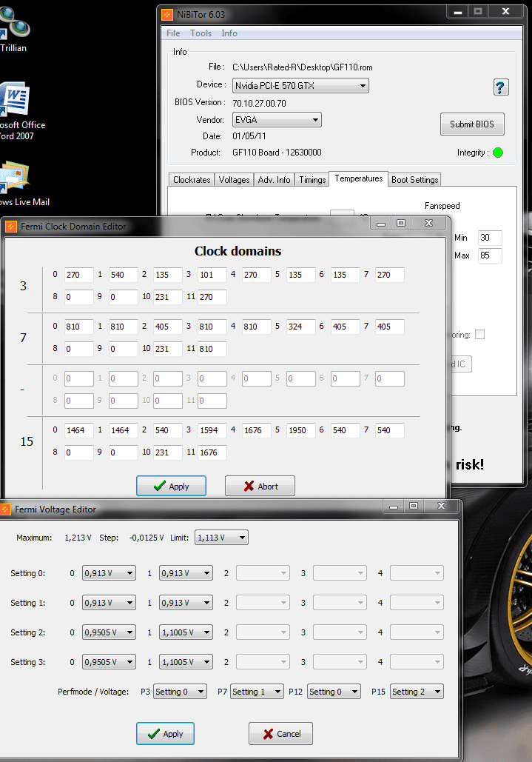This screenshot has height=762, width=532.
Task: Click domain 15 field 3 value 1594
Action: pyautogui.click(x=212, y=430)
